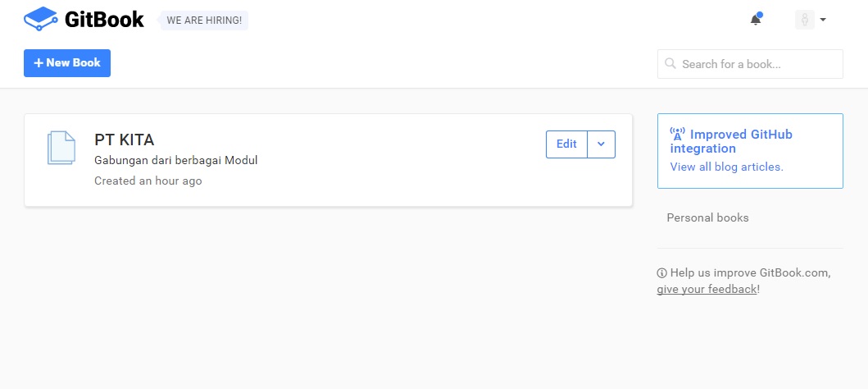Click the GitBook book logo icon
Viewport: 868px width, 389px height.
tap(41, 20)
